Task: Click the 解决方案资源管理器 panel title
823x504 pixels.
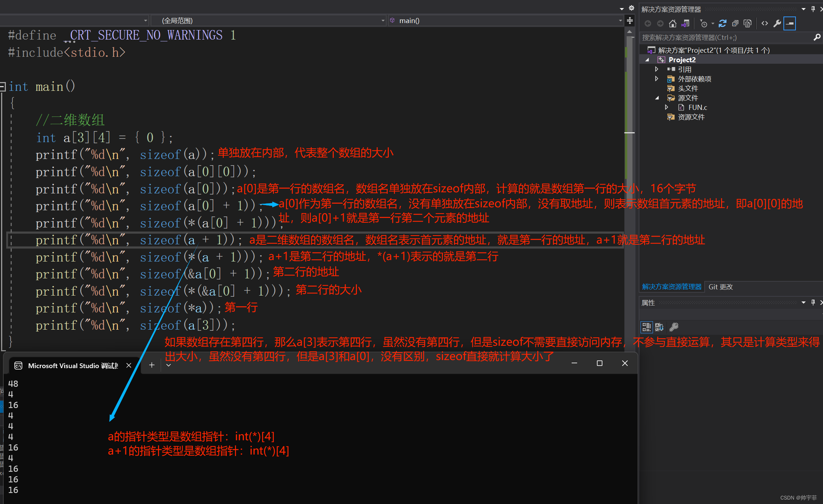Action: [671, 9]
